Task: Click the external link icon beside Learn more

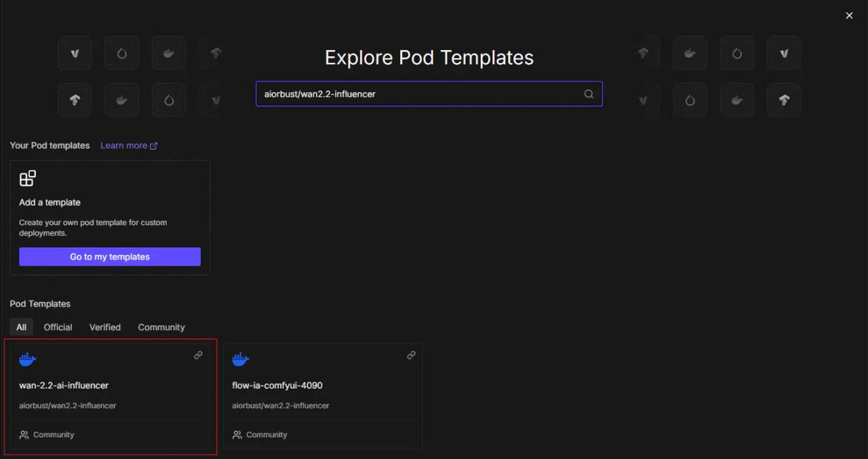Action: [x=154, y=146]
